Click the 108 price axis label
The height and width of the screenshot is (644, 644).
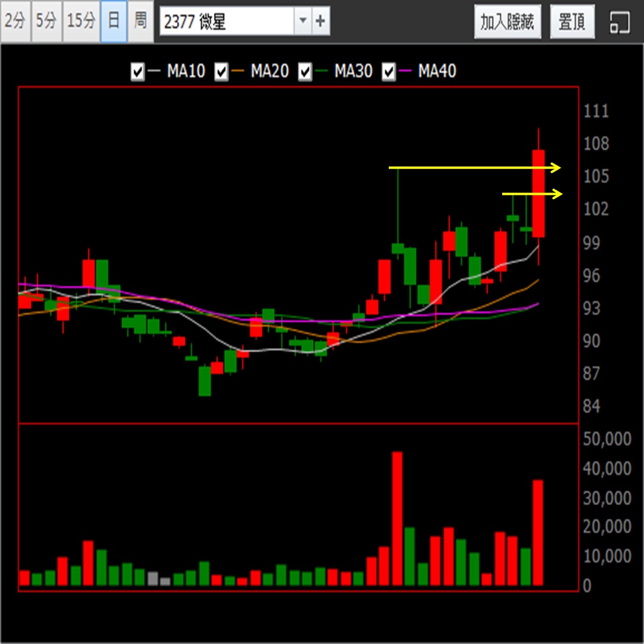click(x=596, y=144)
